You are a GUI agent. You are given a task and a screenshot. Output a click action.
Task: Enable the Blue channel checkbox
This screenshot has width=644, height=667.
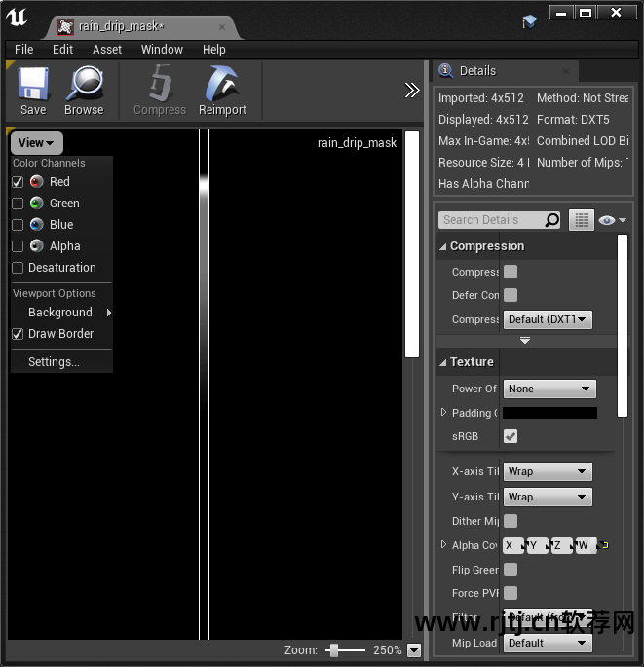(18, 225)
